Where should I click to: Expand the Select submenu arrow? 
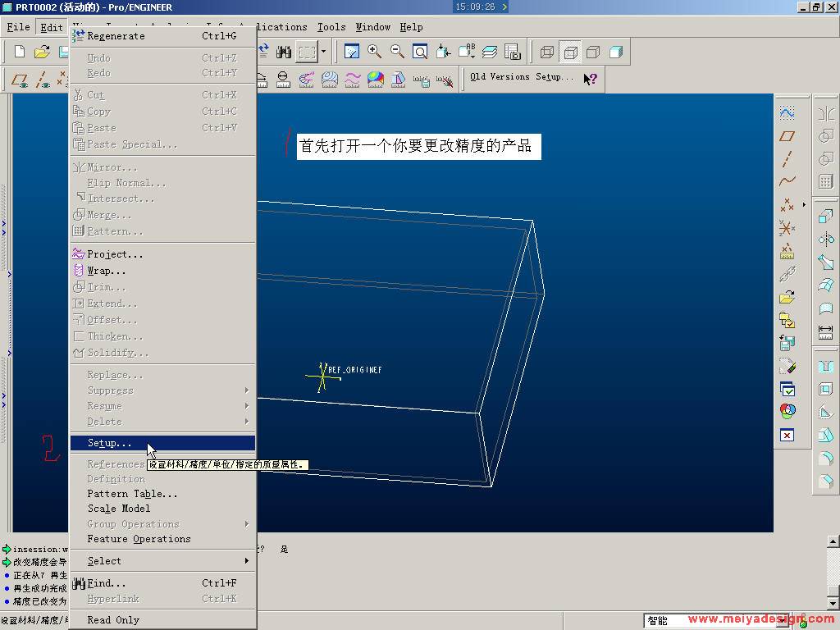tap(246, 561)
